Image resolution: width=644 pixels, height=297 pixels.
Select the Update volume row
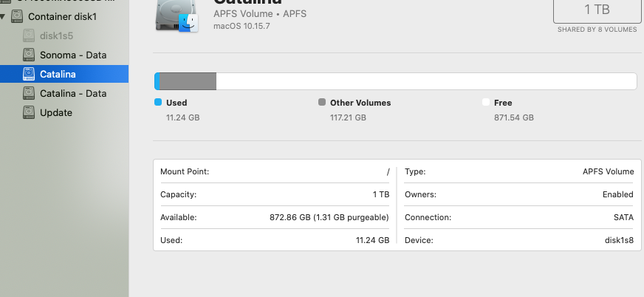pyautogui.click(x=64, y=112)
